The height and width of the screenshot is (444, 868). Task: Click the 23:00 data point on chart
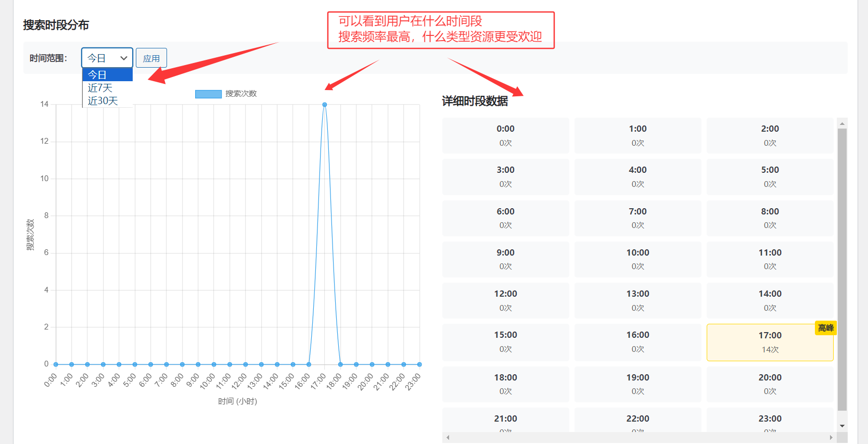419,364
